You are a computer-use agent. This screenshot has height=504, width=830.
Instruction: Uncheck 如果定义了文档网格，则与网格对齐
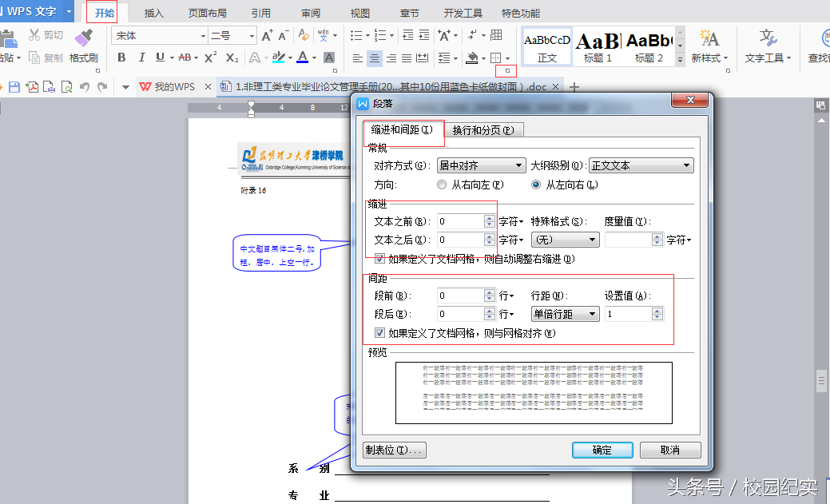tap(379, 332)
